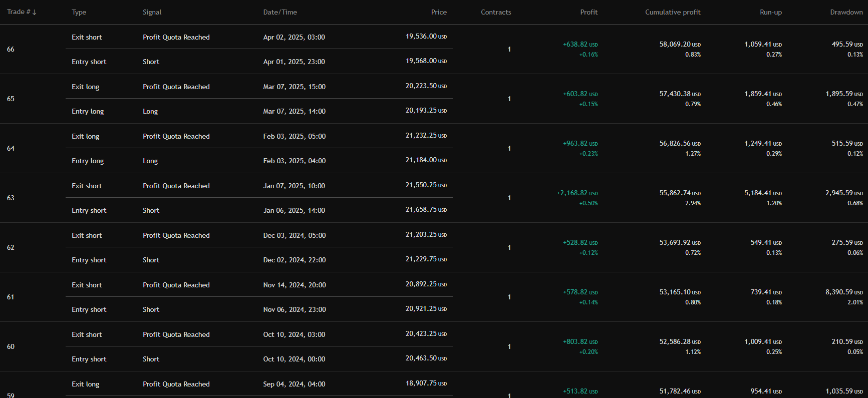Sort by Trade # column header arrow

[x=34, y=12]
